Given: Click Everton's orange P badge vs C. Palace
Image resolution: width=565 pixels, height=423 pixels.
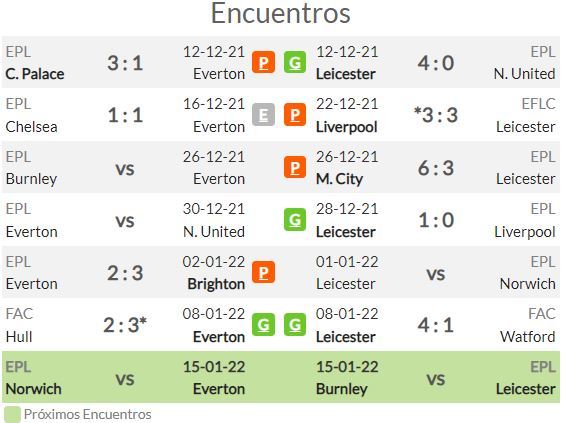Looking at the screenshot, I should pyautogui.click(x=263, y=63).
